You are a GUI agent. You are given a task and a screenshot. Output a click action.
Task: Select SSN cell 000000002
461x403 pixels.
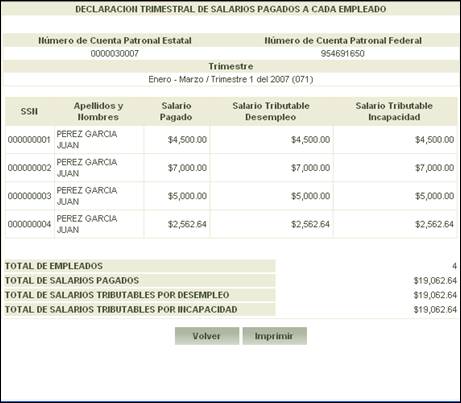pos(29,168)
